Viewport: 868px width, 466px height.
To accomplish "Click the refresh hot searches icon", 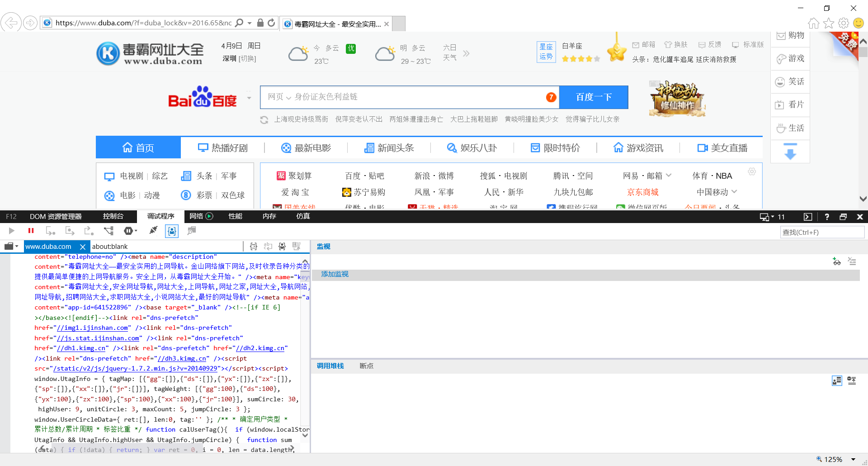I will 264,120.
